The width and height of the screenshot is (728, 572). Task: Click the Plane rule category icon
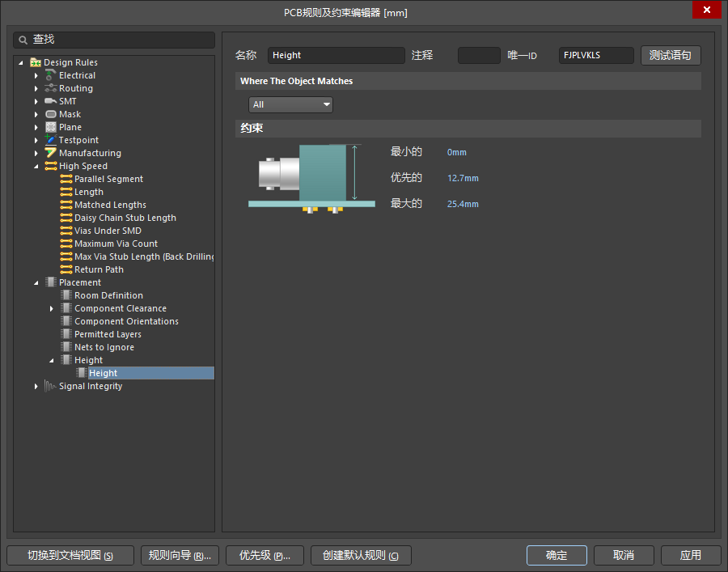coord(50,127)
